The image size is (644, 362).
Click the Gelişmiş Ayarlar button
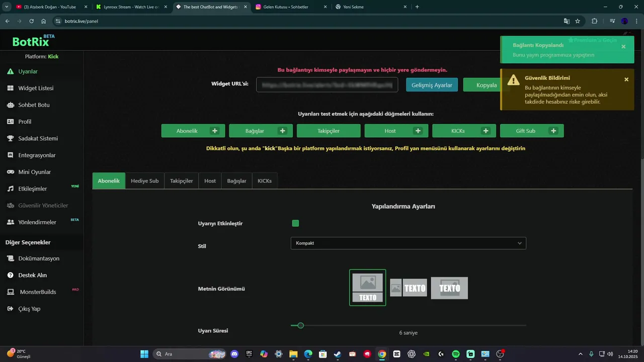[x=432, y=85]
